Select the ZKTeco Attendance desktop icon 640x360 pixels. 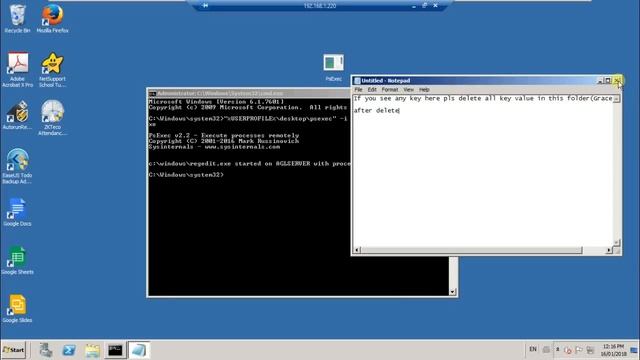(52, 118)
